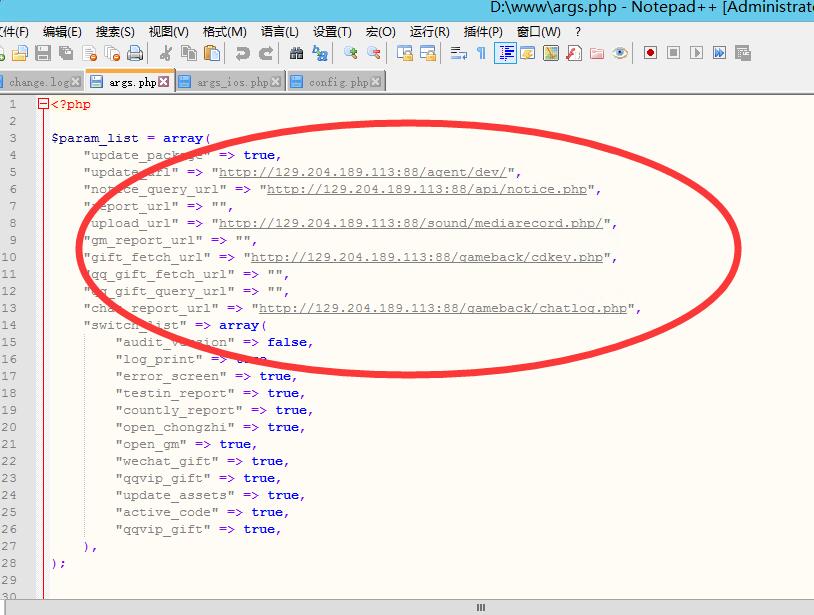Open Find with the binoculars icon
The image size is (814, 615).
[x=296, y=53]
